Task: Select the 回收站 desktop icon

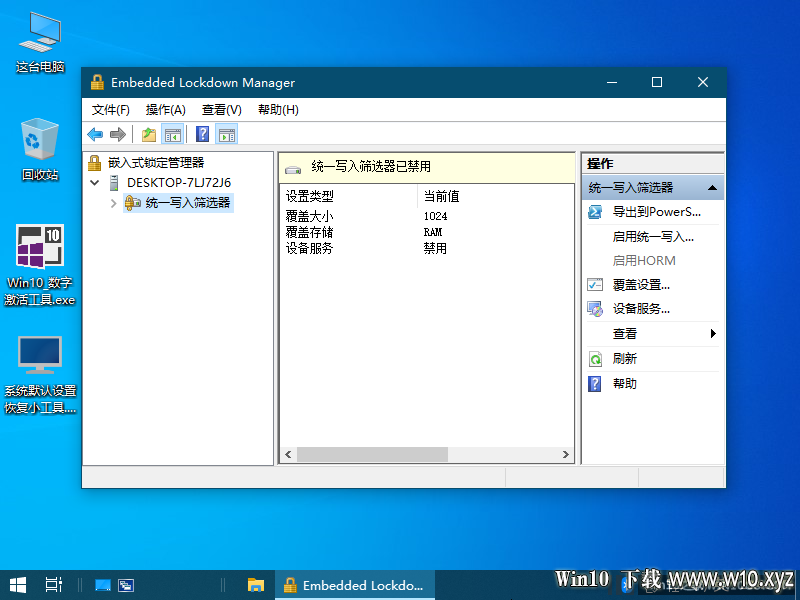Action: coord(40,149)
